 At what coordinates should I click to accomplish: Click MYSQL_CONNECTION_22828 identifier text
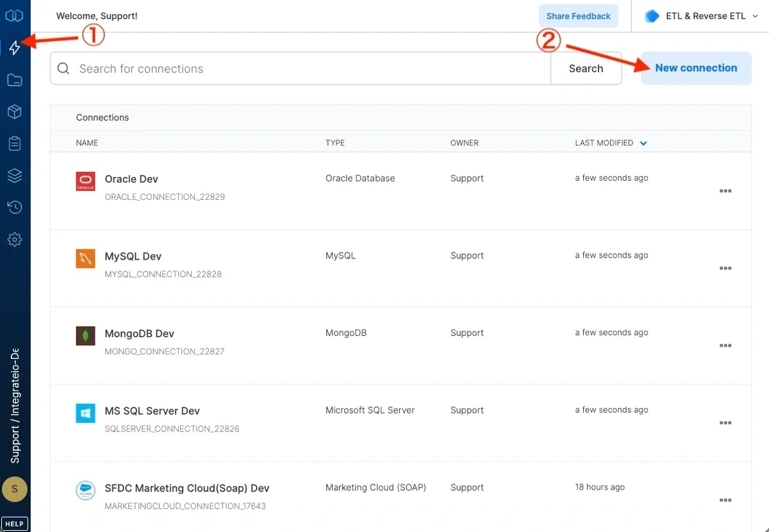[163, 274]
